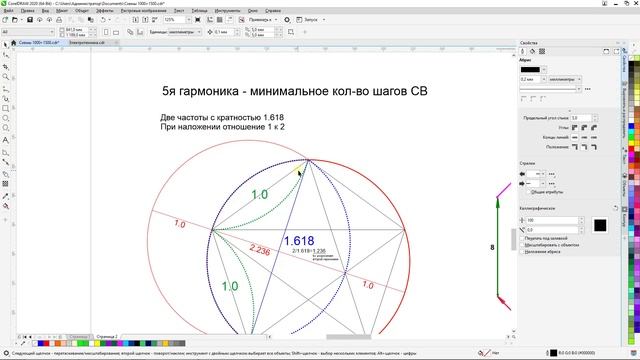Image resolution: width=640 pixels, height=360 pixels.
Task: Select the Freehand curve tool
Action: 5,88
